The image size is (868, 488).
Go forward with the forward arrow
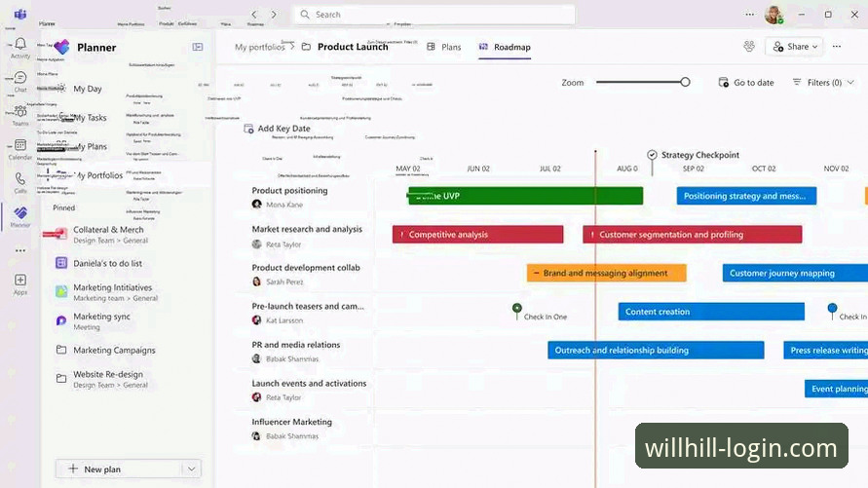click(x=274, y=15)
